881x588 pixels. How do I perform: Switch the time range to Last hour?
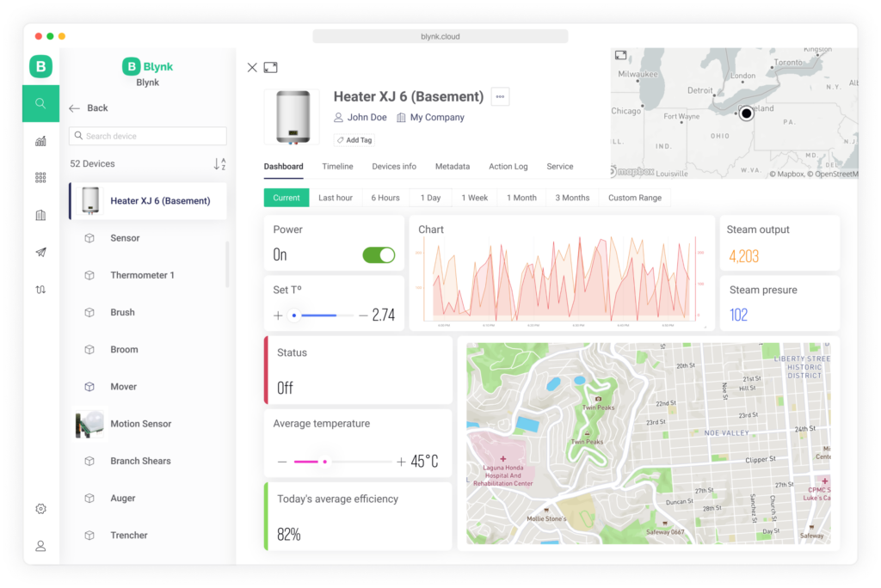coord(336,198)
